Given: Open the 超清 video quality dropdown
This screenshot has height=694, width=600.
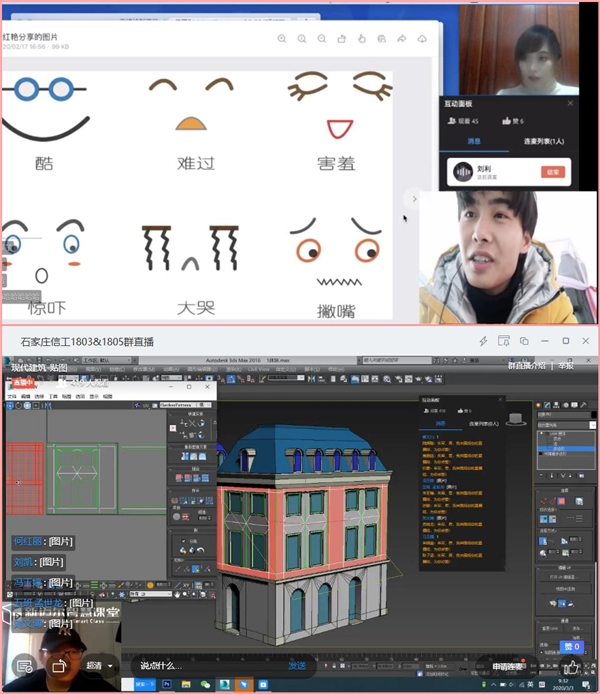Looking at the screenshot, I should pos(96,665).
